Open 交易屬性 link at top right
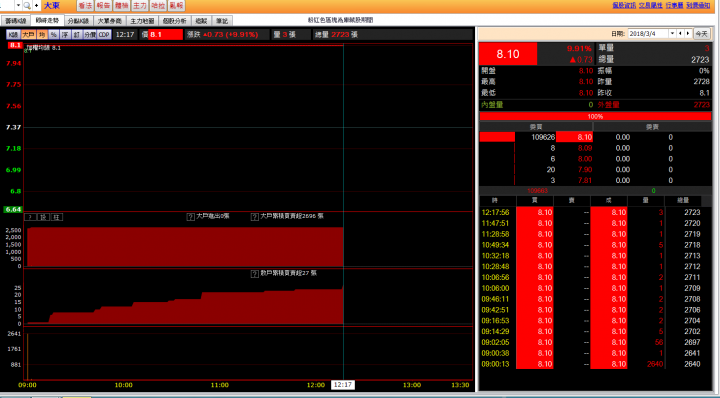Viewport: 720px width, 398px height. coord(651,6)
